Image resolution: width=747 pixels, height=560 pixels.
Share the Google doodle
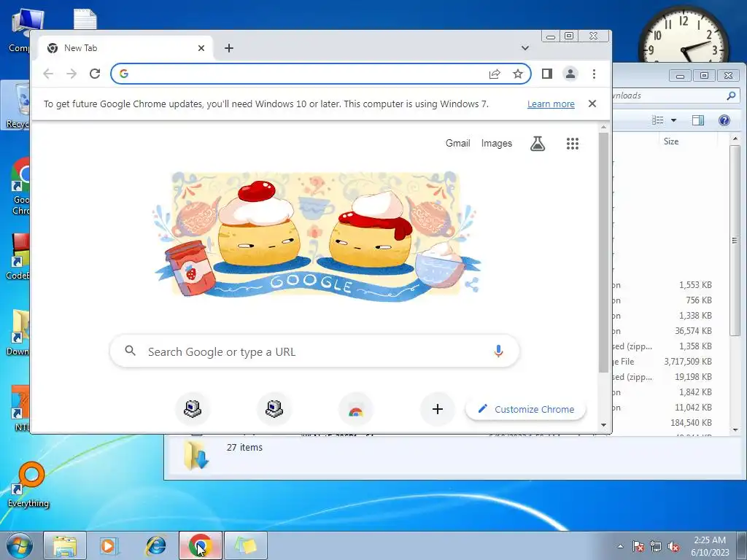pos(472,285)
